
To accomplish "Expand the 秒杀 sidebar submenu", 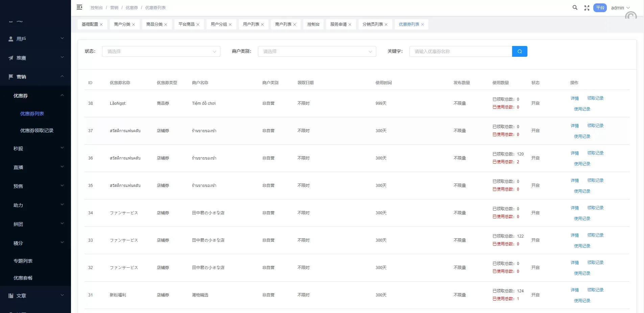I will pyautogui.click(x=35, y=148).
